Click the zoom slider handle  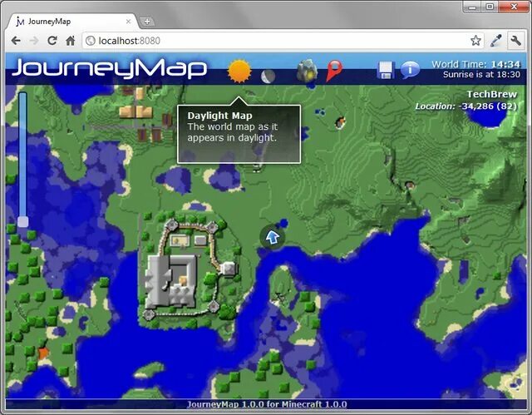click(x=22, y=222)
